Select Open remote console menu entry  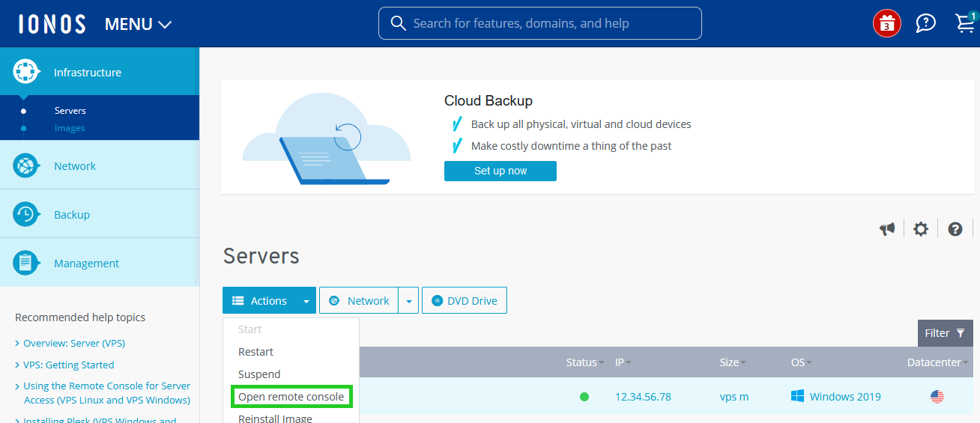pos(291,397)
